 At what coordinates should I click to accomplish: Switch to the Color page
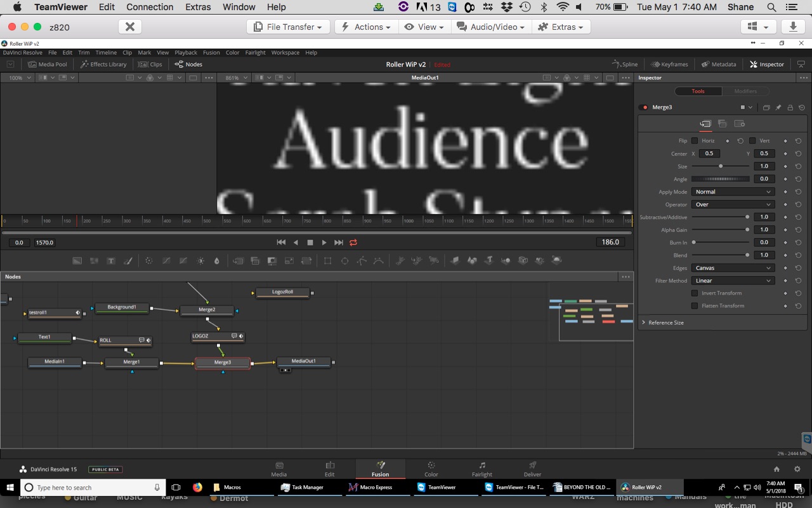pyautogui.click(x=431, y=469)
